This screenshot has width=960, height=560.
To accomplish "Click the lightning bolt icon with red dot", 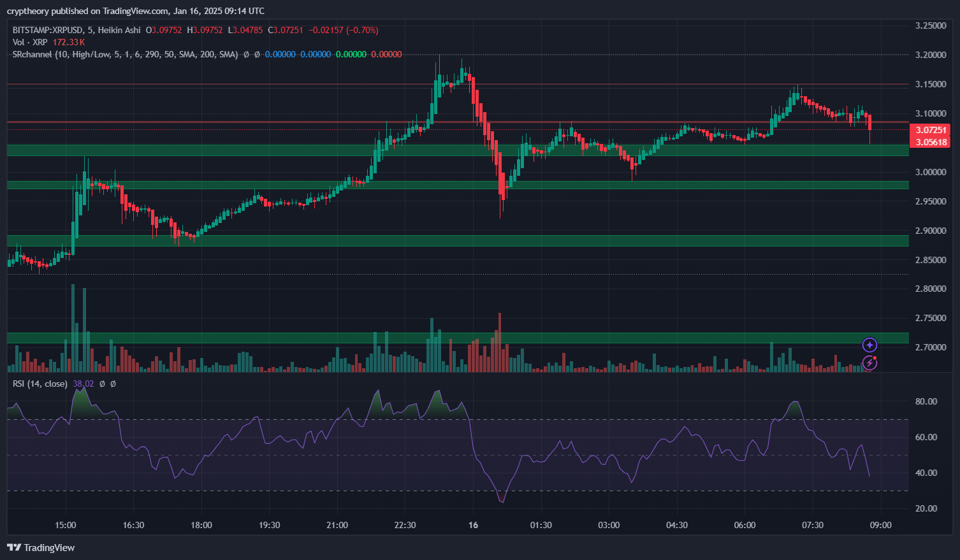I will [x=869, y=363].
